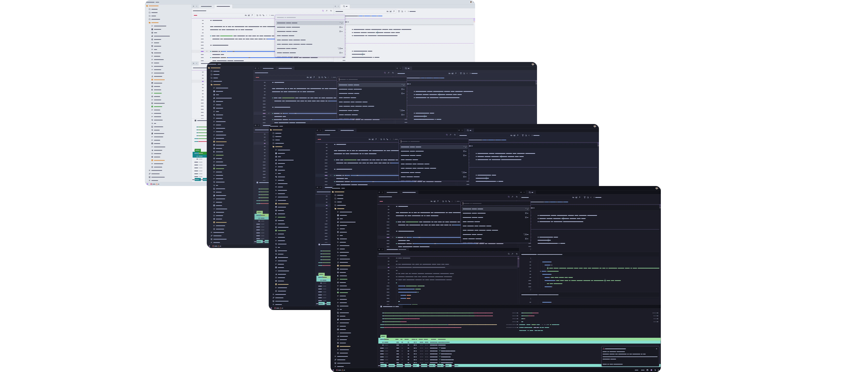The height and width of the screenshot is (372, 868).
Task: Click notification bell icon in bottom status bar
Action: [x=658, y=370]
